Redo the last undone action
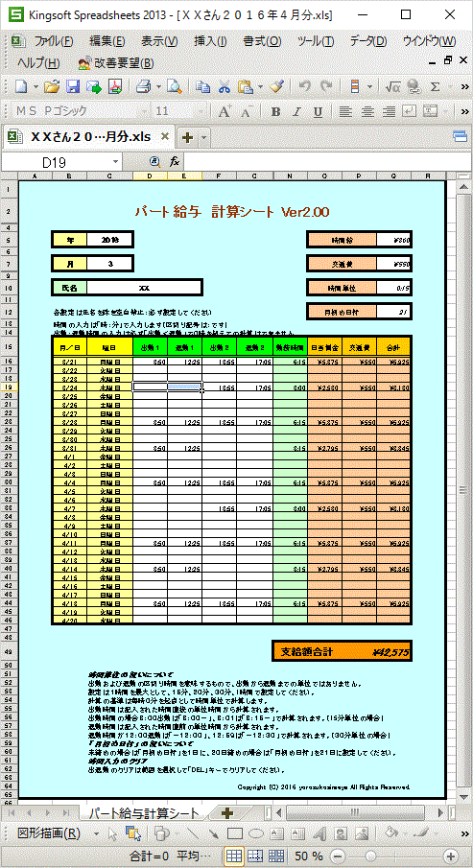Screen dimensions: 473x868 coord(326,86)
